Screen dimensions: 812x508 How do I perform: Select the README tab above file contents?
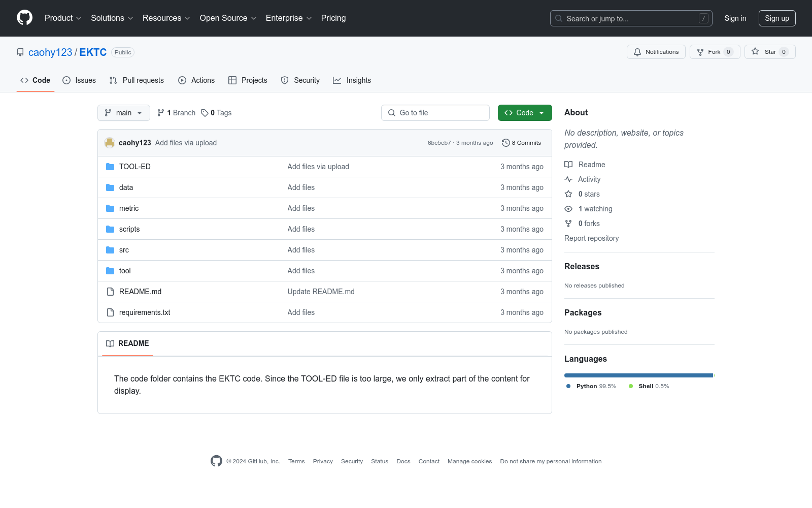point(127,343)
